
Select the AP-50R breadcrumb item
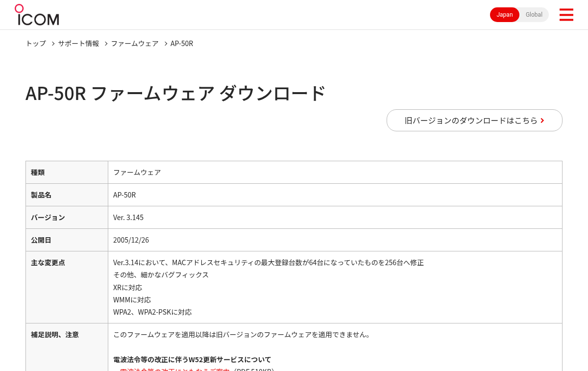[182, 43]
